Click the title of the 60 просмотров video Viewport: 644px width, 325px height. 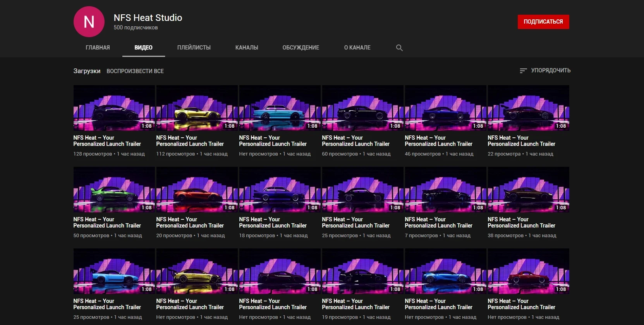pos(356,141)
